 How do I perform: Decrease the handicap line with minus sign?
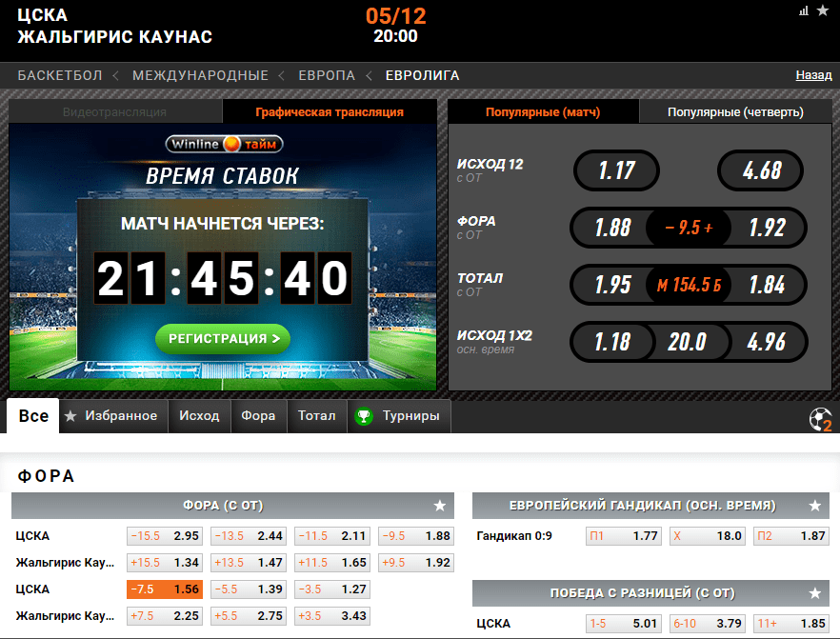670,229
